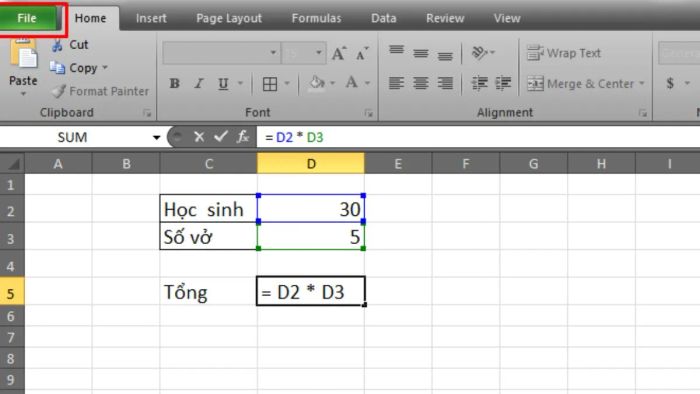
Task: Open the Font dialog launcher
Action: coord(369,113)
